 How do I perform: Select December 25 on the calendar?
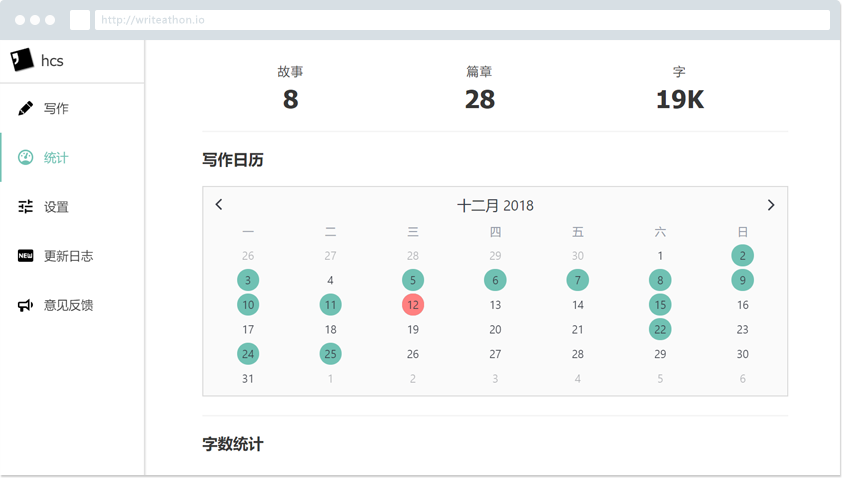click(x=330, y=354)
